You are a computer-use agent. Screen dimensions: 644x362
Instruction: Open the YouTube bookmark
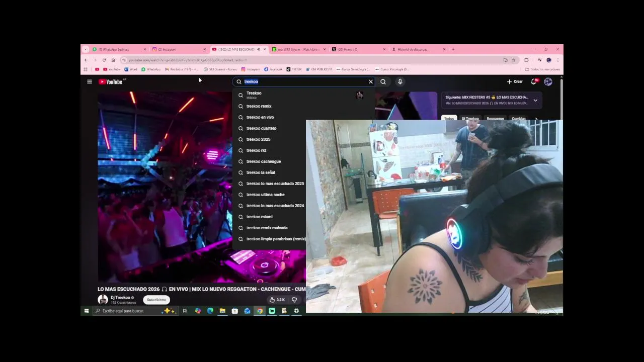[x=112, y=69]
